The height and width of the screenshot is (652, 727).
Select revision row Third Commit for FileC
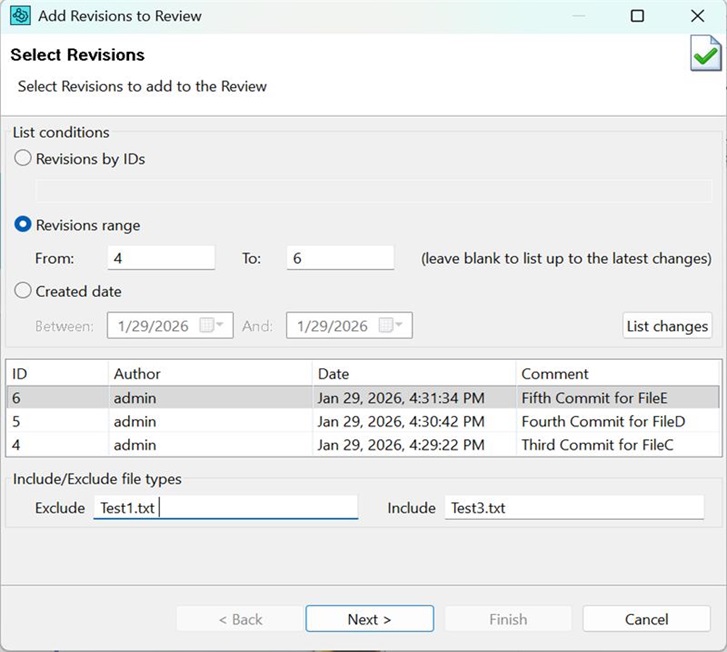click(x=363, y=445)
